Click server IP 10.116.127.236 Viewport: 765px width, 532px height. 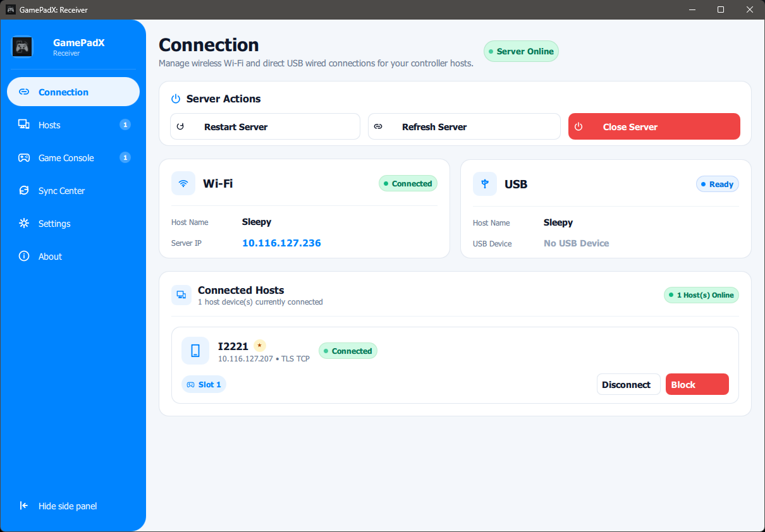281,243
